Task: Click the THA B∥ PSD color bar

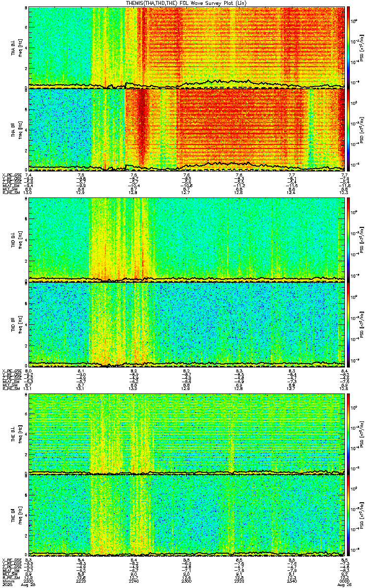Action: coord(348,129)
